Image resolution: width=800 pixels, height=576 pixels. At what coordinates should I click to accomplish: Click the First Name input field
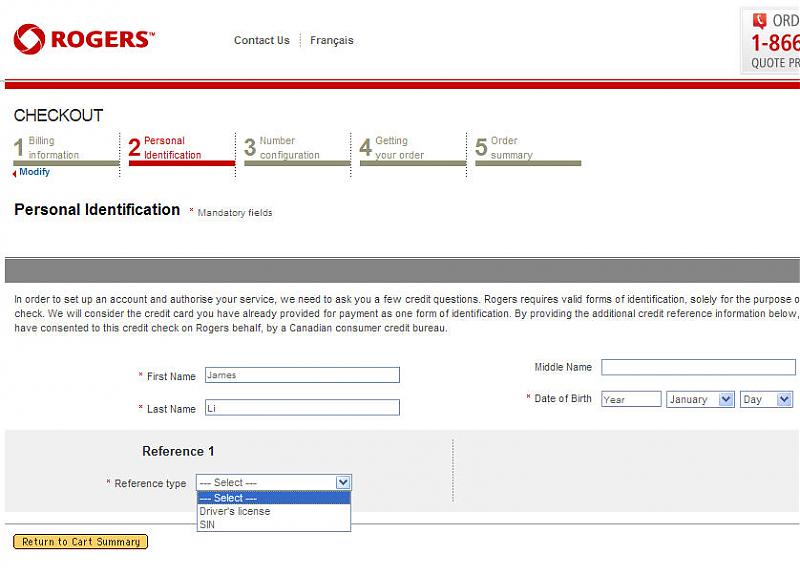(x=302, y=375)
